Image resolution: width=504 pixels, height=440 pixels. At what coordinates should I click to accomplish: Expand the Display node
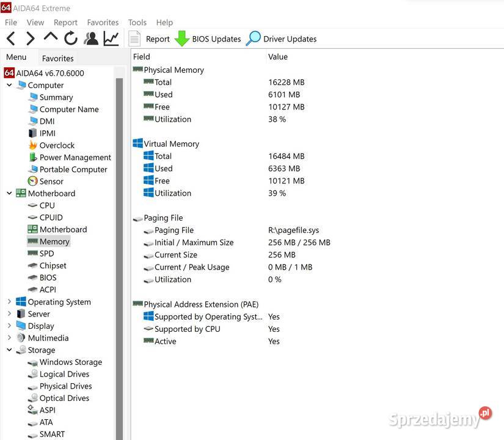click(x=9, y=326)
